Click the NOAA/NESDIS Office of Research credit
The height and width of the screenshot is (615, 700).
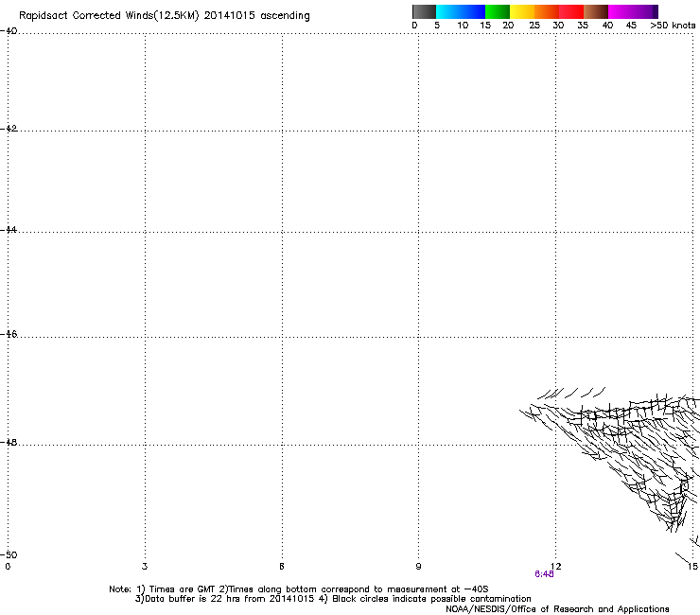(x=557, y=609)
